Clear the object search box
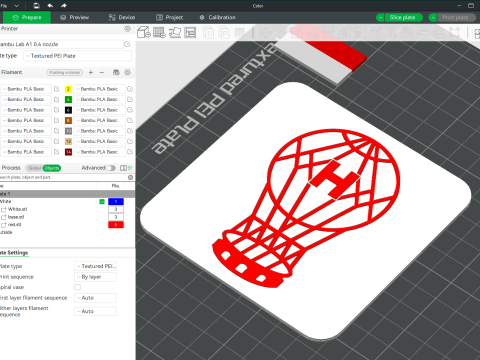Viewport: 480px width, 360px height. (x=130, y=177)
